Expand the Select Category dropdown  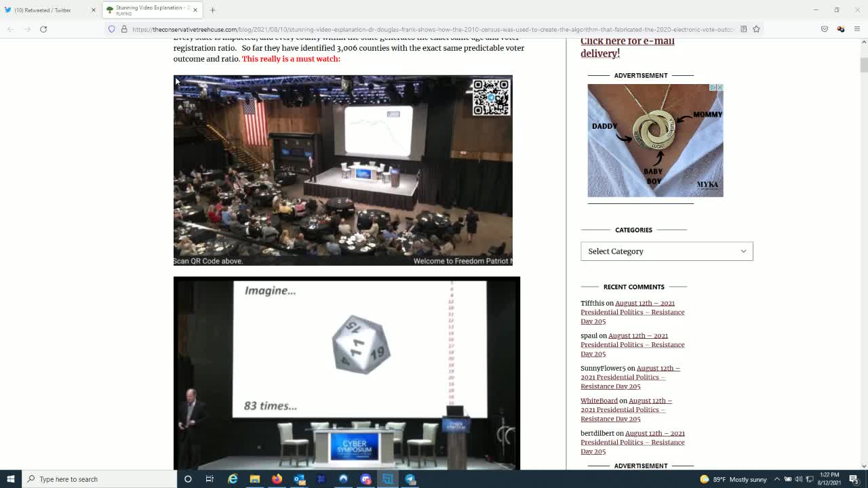(x=667, y=251)
